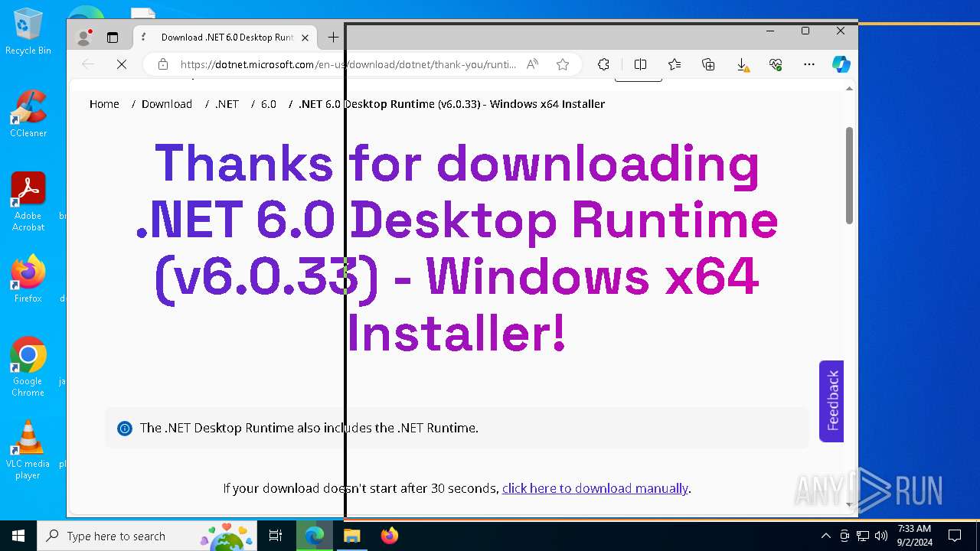This screenshot has width=980, height=551.
Task: Click the scrollbar up arrow
Action: (849, 89)
